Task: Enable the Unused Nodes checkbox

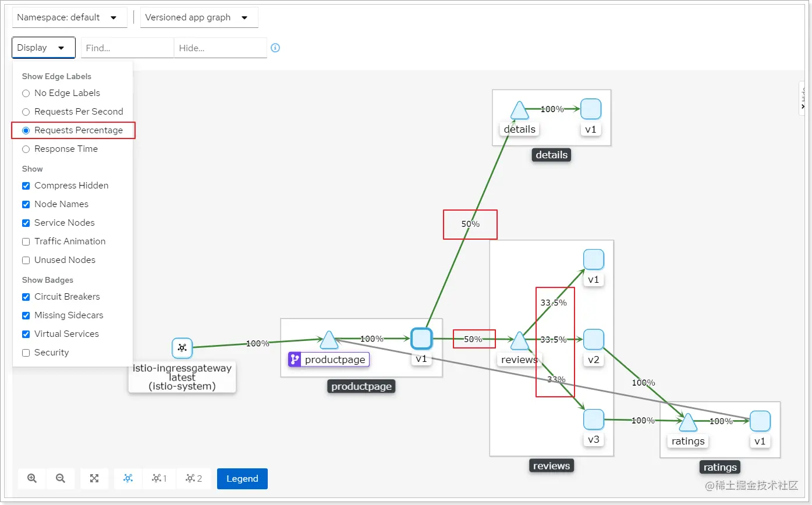Action: pos(26,260)
